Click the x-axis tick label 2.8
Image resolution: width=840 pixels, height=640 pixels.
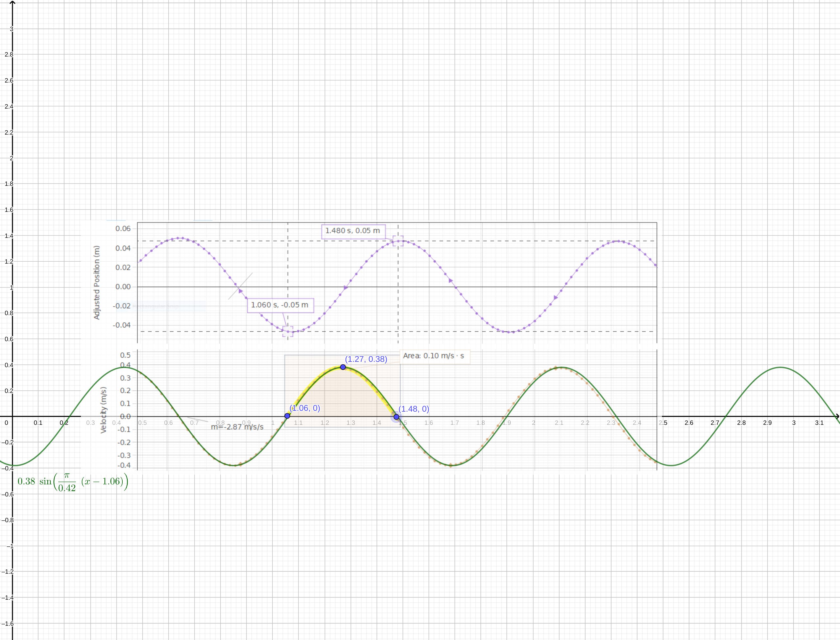click(741, 423)
